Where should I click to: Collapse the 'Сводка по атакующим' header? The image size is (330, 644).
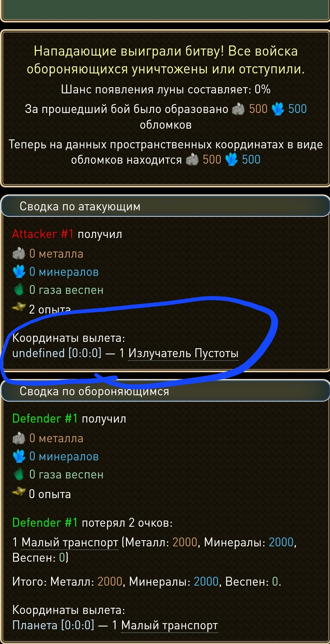click(x=166, y=206)
